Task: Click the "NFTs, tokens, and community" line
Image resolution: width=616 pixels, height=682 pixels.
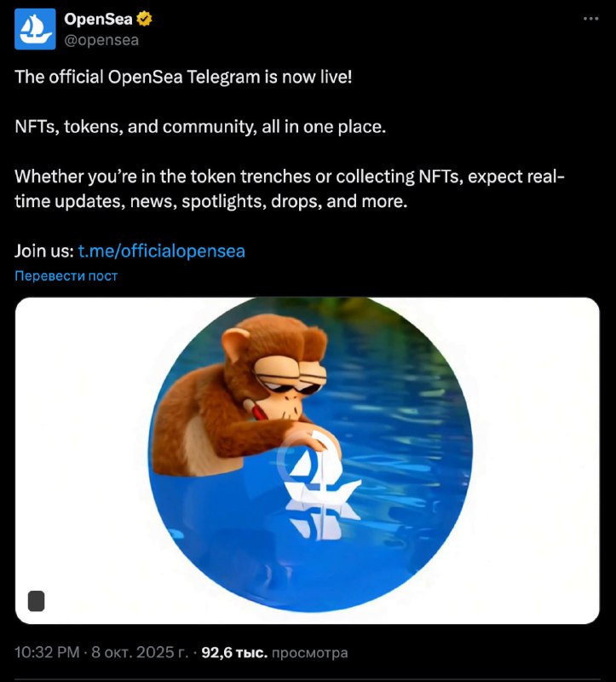Action: point(200,126)
